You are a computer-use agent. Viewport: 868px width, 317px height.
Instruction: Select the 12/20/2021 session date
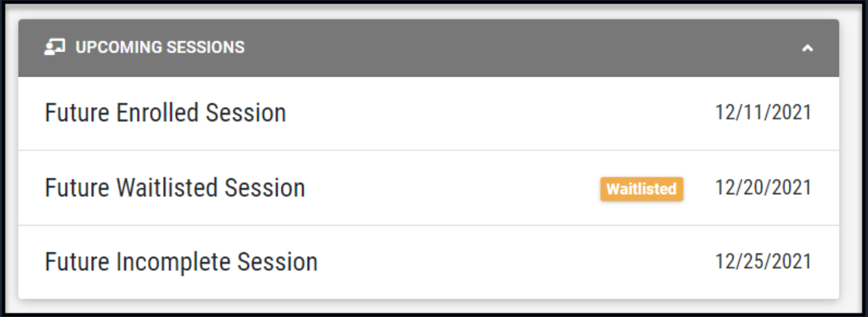[x=763, y=188]
